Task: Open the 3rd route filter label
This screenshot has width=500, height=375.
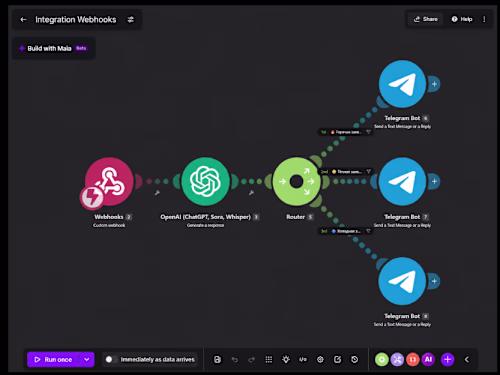Action: (346, 231)
